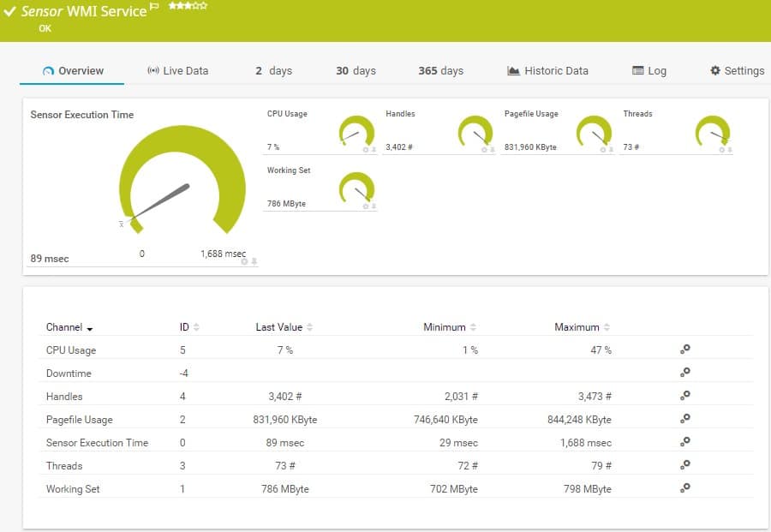Click the 844,248 KByte maximum value
771x532 pixels.
(x=579, y=420)
